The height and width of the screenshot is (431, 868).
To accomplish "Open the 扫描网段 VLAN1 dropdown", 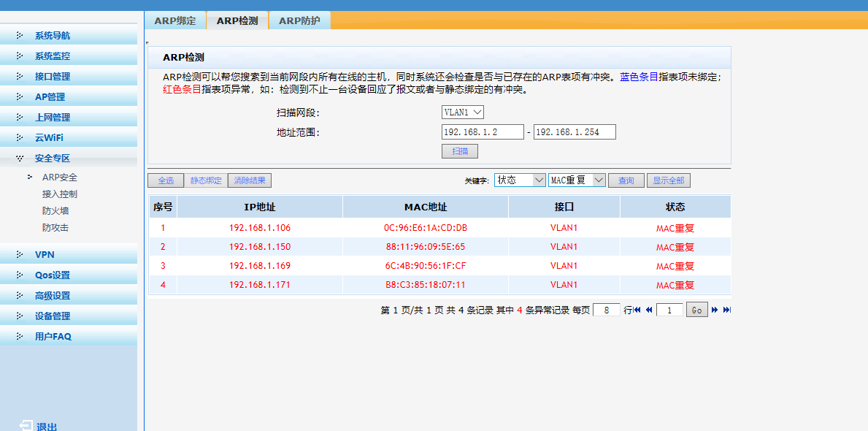I will [x=463, y=112].
